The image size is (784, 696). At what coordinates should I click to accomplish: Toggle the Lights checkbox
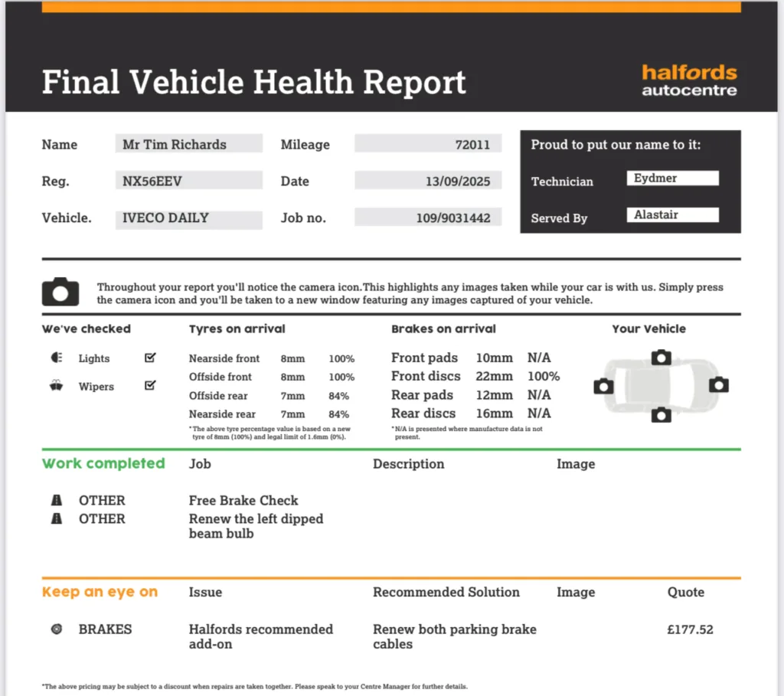pyautogui.click(x=150, y=358)
